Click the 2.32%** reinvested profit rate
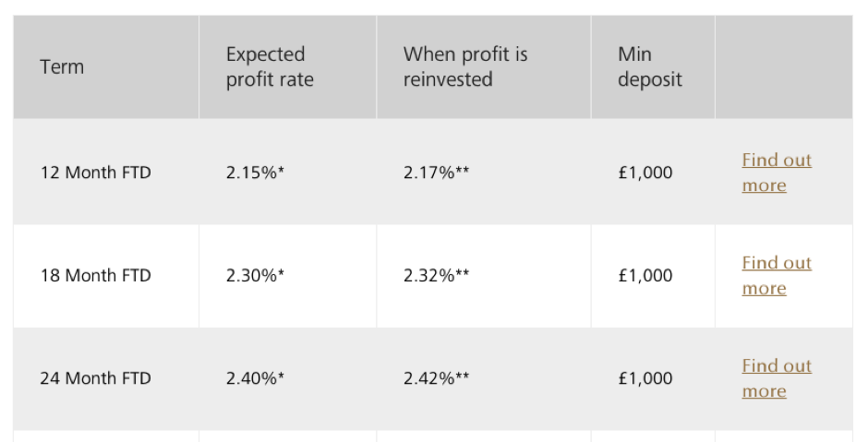 point(436,276)
